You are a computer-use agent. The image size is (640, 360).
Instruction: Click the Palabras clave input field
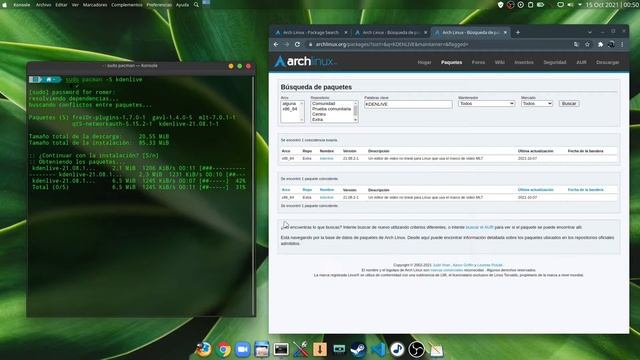[x=408, y=104]
